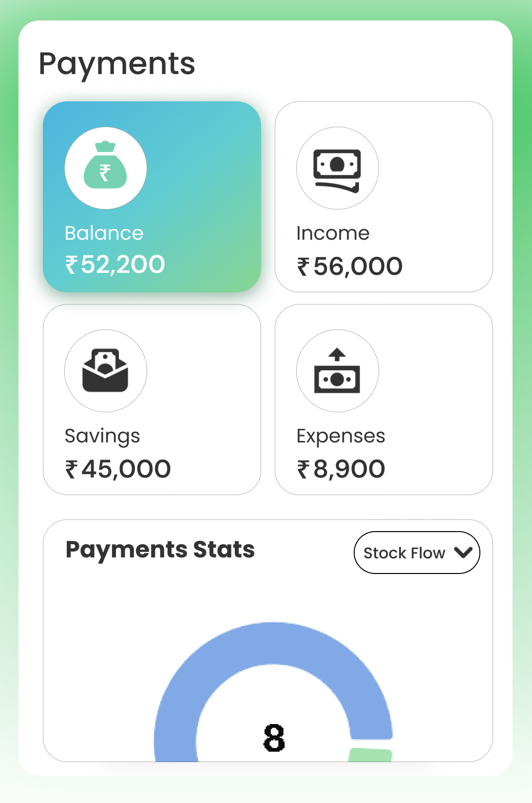Click the Stock Flow chevron arrow
The width and height of the screenshot is (532, 803).
pos(463,553)
